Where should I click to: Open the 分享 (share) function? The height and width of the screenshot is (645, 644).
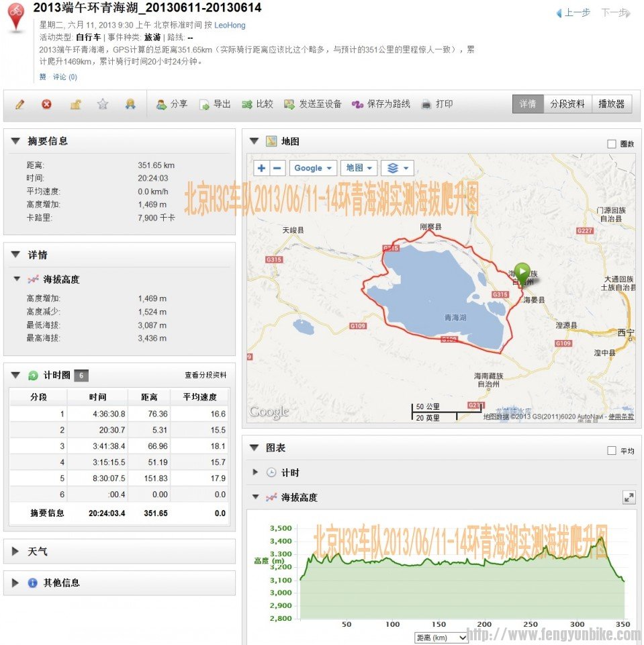click(x=172, y=104)
